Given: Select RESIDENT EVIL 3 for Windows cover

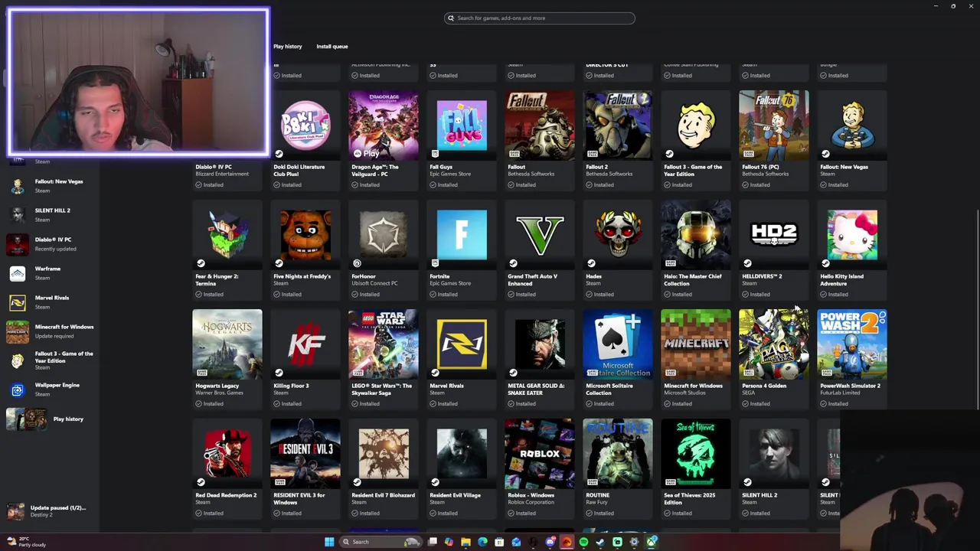Looking at the screenshot, I should [305, 454].
